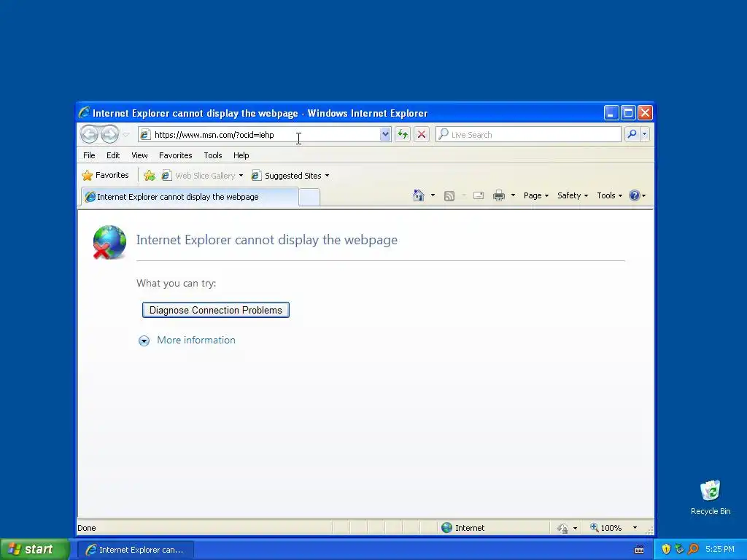
Task: Expand the More information link
Action: coord(196,340)
